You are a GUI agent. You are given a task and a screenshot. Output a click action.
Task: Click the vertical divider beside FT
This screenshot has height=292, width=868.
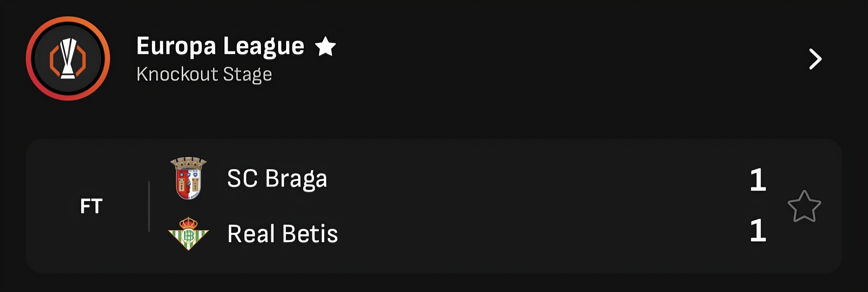(x=149, y=206)
